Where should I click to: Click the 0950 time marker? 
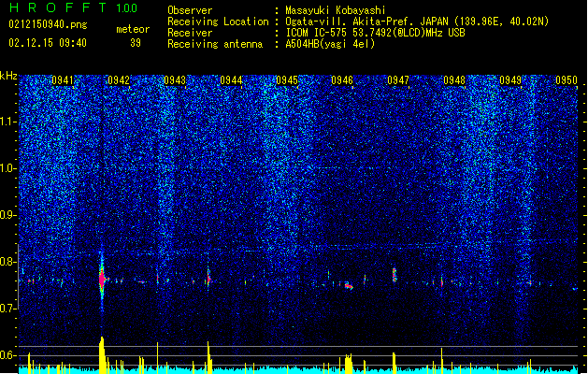[566, 80]
